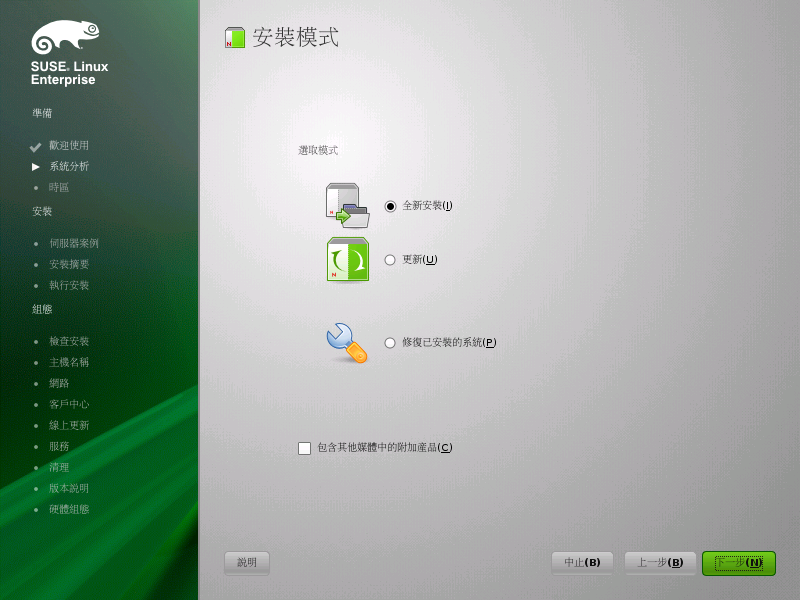Click the 準備 section heading

click(x=42, y=113)
